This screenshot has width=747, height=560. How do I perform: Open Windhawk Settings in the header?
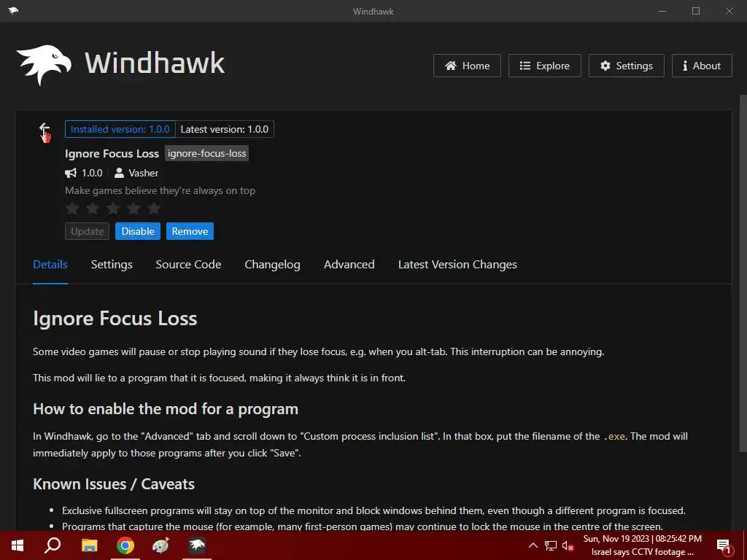tap(627, 66)
